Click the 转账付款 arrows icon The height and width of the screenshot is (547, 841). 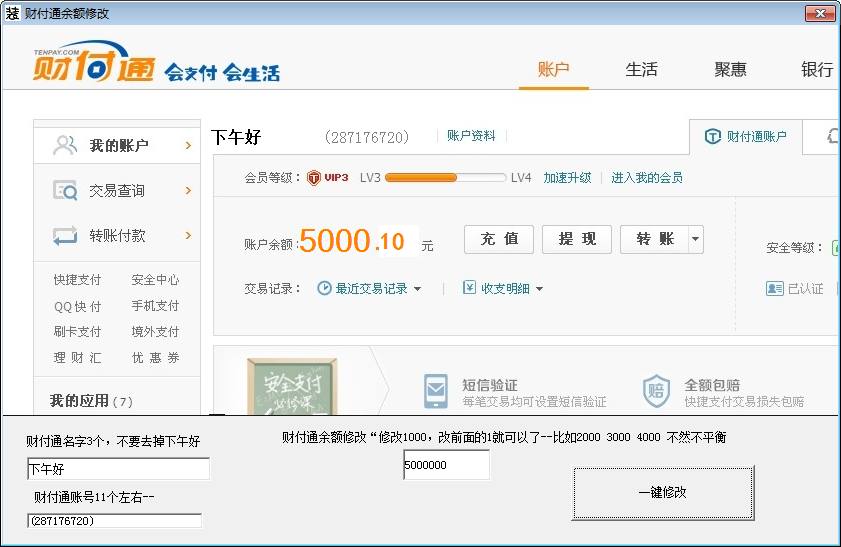65,235
